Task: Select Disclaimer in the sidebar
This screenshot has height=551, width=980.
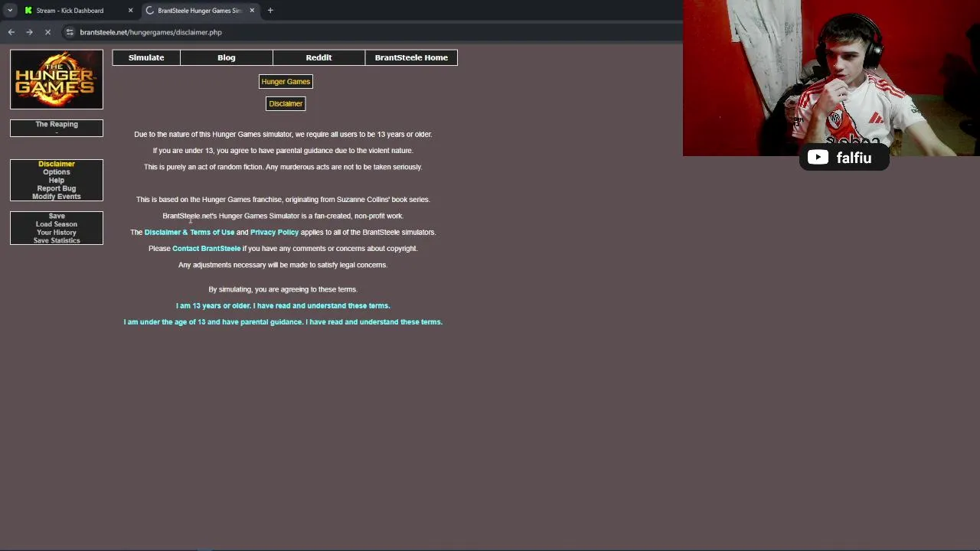Action: tap(57, 164)
